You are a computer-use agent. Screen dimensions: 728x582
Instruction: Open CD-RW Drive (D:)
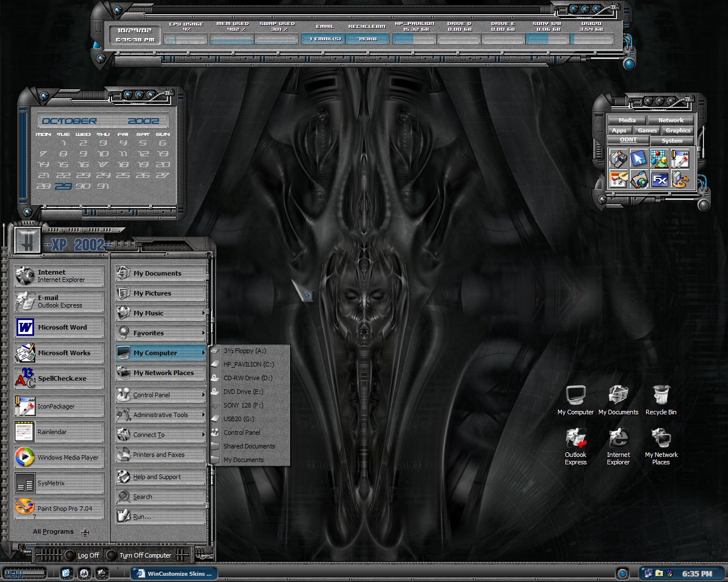(x=250, y=378)
